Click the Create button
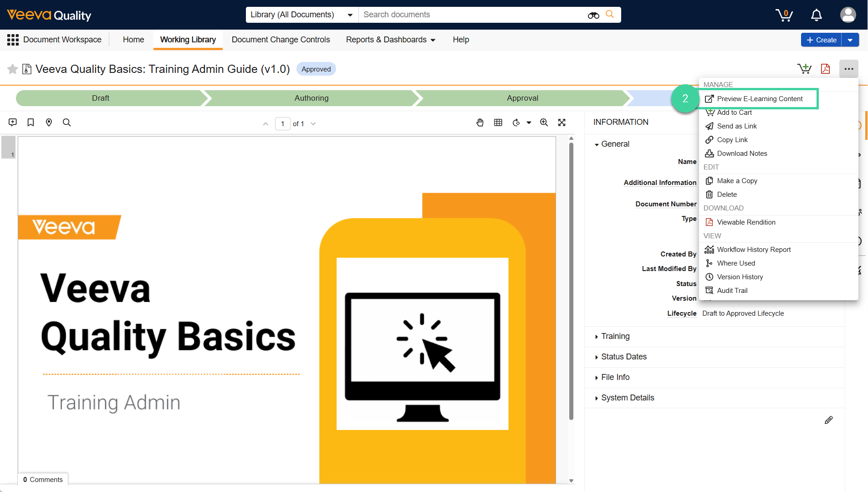 click(x=821, y=40)
